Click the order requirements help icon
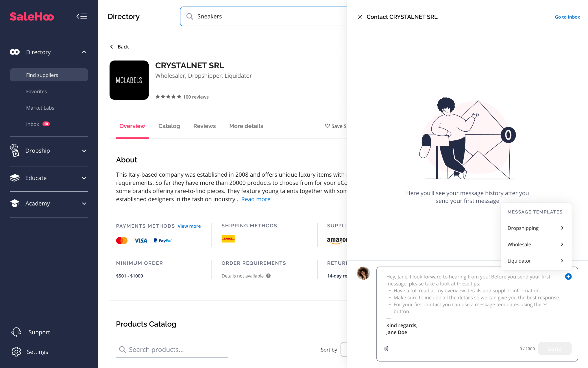This screenshot has width=588, height=368. tap(268, 276)
